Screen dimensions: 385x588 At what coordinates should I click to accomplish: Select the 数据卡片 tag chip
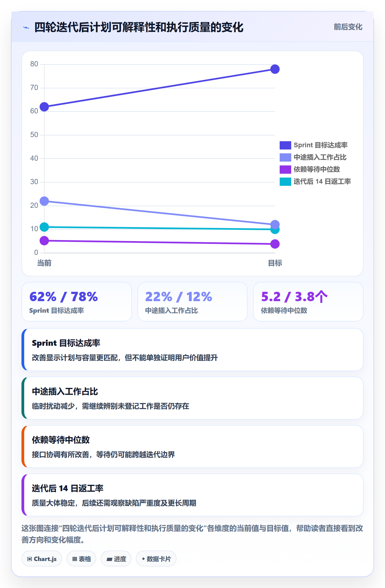156,559
